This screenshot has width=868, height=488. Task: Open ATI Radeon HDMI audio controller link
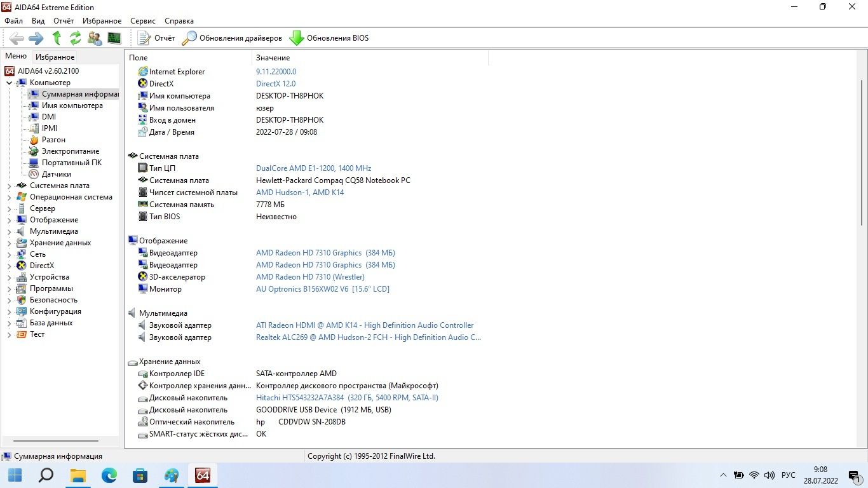coord(365,325)
